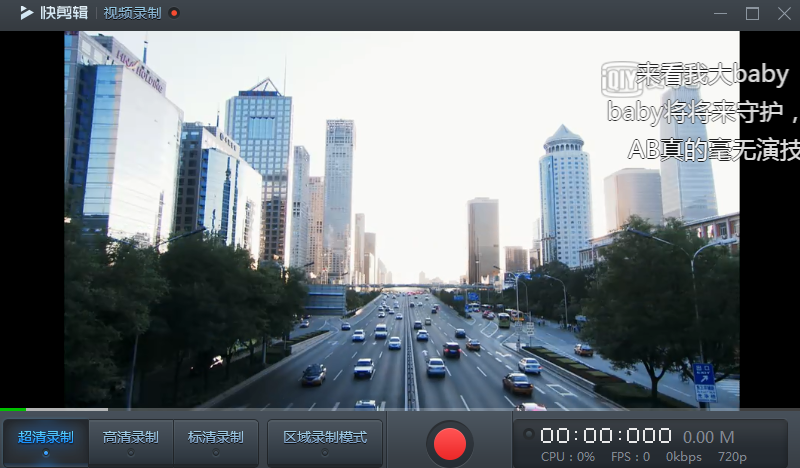Image resolution: width=800 pixels, height=468 pixels.
Task: Click the 快剪辑 logo icon
Action: (27, 13)
